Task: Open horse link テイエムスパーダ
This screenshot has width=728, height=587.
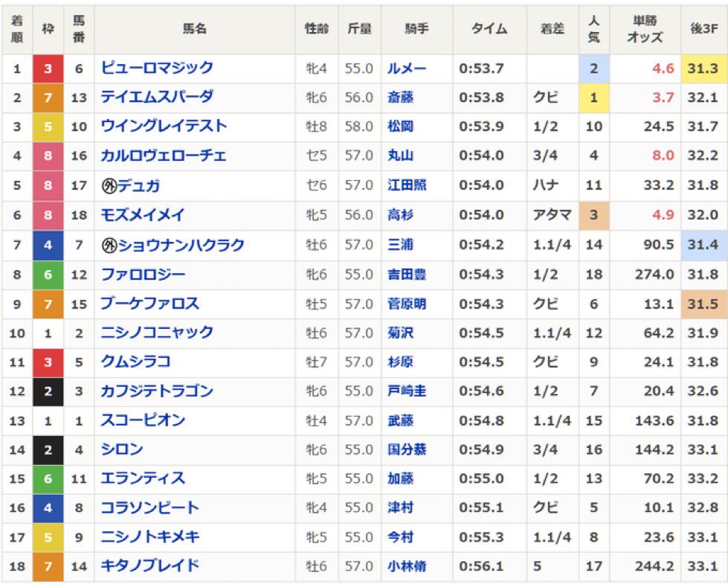Action: (157, 97)
